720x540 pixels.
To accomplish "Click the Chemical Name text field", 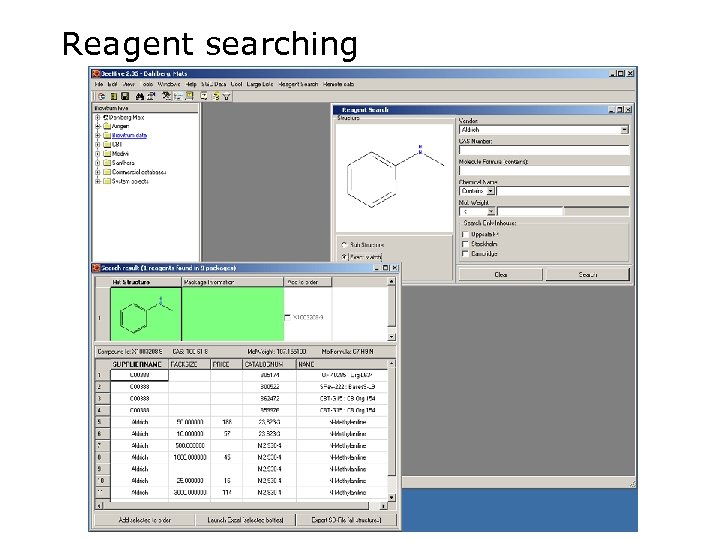I will click(562, 191).
